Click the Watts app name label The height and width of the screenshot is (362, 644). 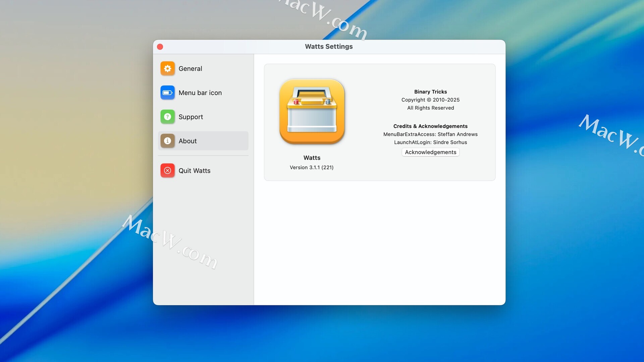tap(312, 158)
